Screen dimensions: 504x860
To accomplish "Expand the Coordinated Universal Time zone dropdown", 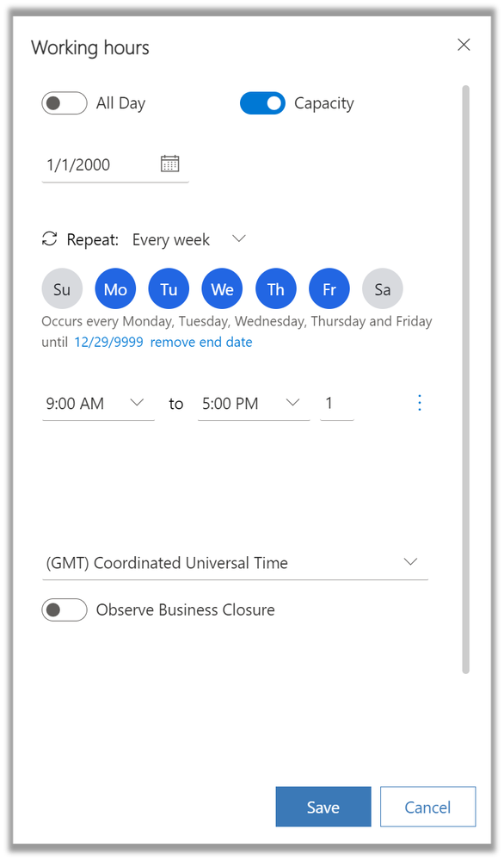I will coord(235,563).
